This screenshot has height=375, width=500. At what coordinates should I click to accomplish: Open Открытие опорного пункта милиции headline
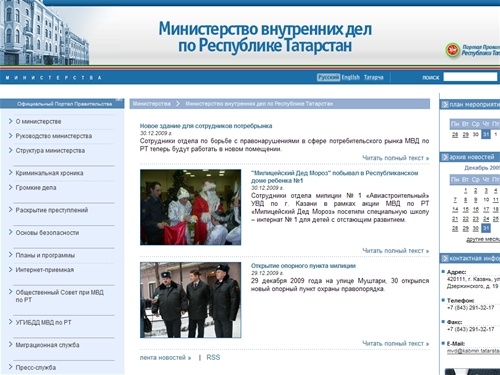pos(303,266)
